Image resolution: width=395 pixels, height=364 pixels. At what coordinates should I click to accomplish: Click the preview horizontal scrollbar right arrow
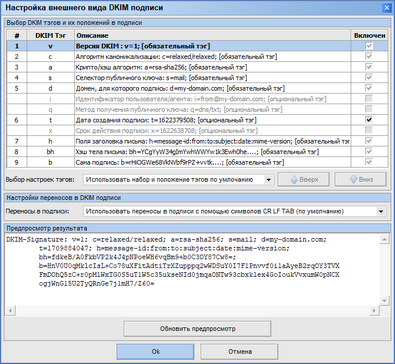click(x=374, y=311)
